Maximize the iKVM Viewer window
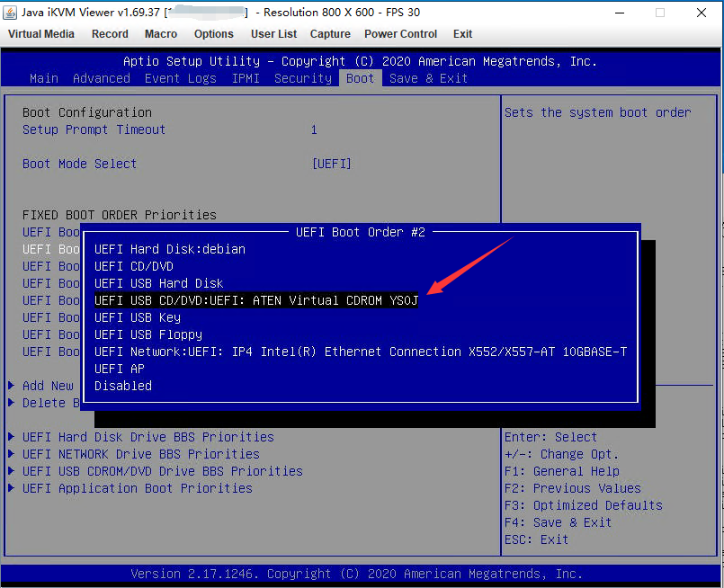Viewport: 724px width, 588px height. click(x=660, y=13)
